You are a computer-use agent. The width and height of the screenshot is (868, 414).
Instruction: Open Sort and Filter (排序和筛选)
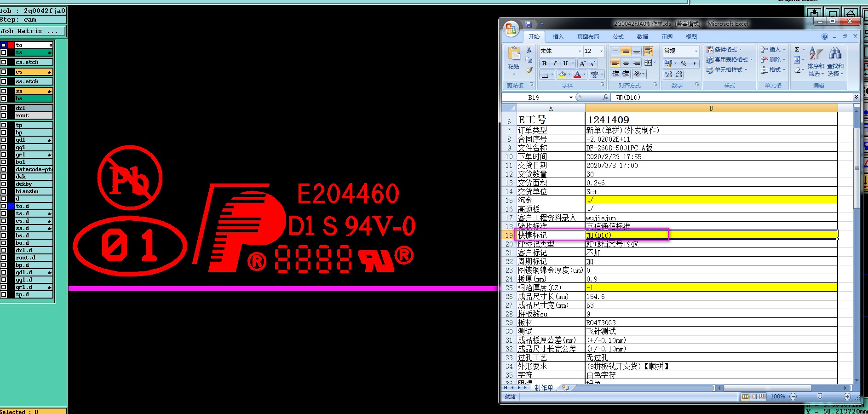tap(816, 62)
